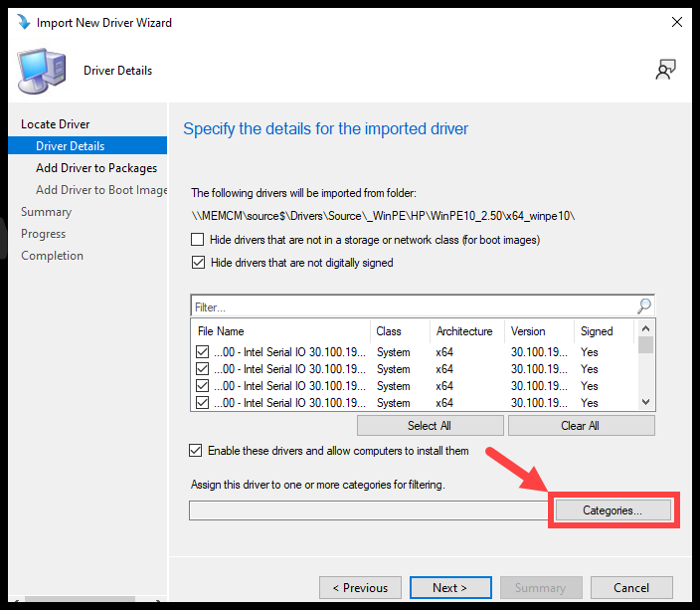Click Clear All drivers button
The image size is (700, 610).
pos(581,426)
